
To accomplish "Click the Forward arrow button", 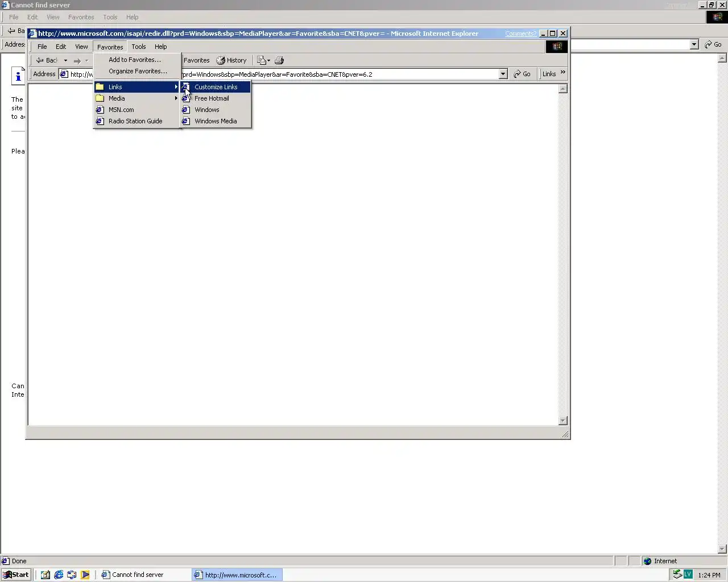I will tap(77, 60).
